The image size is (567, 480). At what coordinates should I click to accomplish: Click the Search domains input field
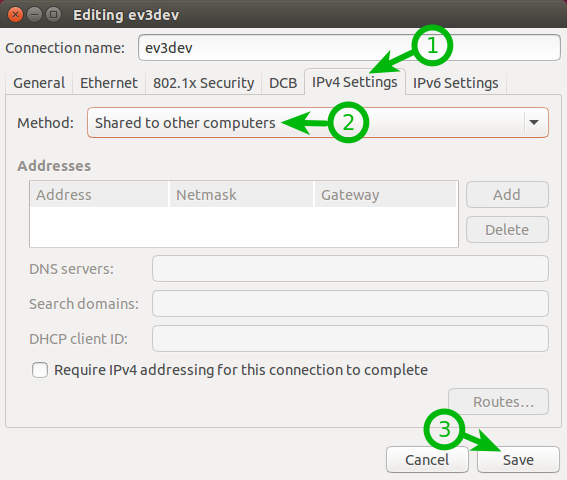(350, 303)
